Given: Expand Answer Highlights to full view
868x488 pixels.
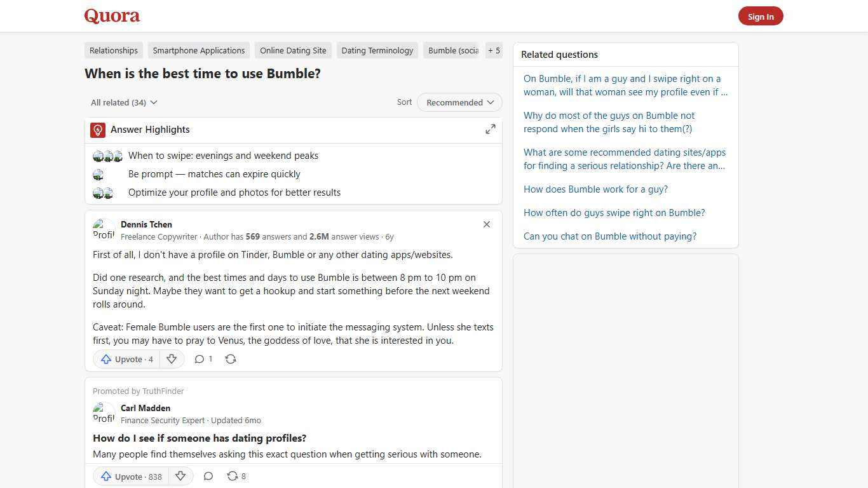Looking at the screenshot, I should coord(490,128).
